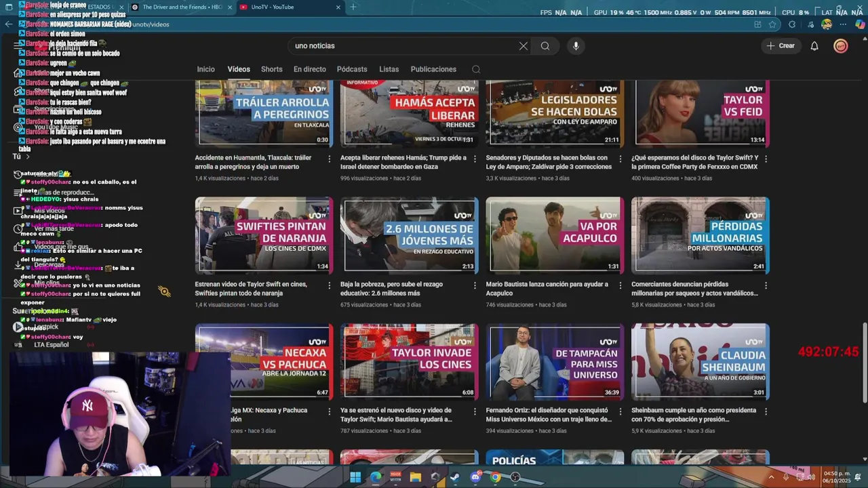
Task: Open the Swifties pintan de naranja thumbnail
Action: point(264,235)
